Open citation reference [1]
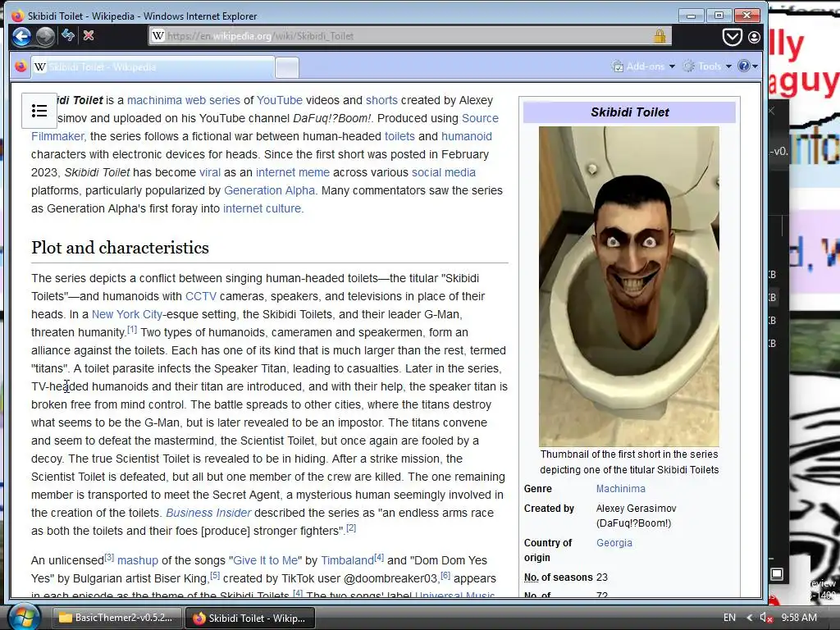This screenshot has height=630, width=840. [132, 330]
